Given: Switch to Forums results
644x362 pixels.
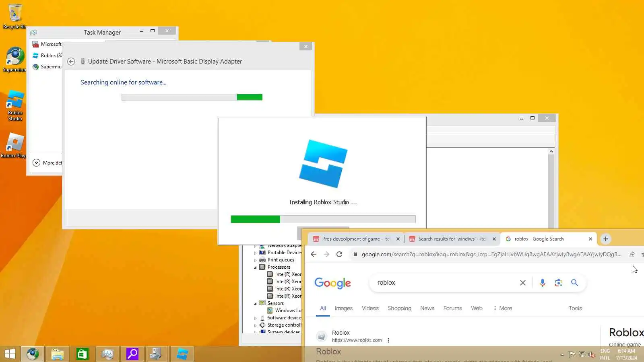Looking at the screenshot, I should (x=452, y=309).
